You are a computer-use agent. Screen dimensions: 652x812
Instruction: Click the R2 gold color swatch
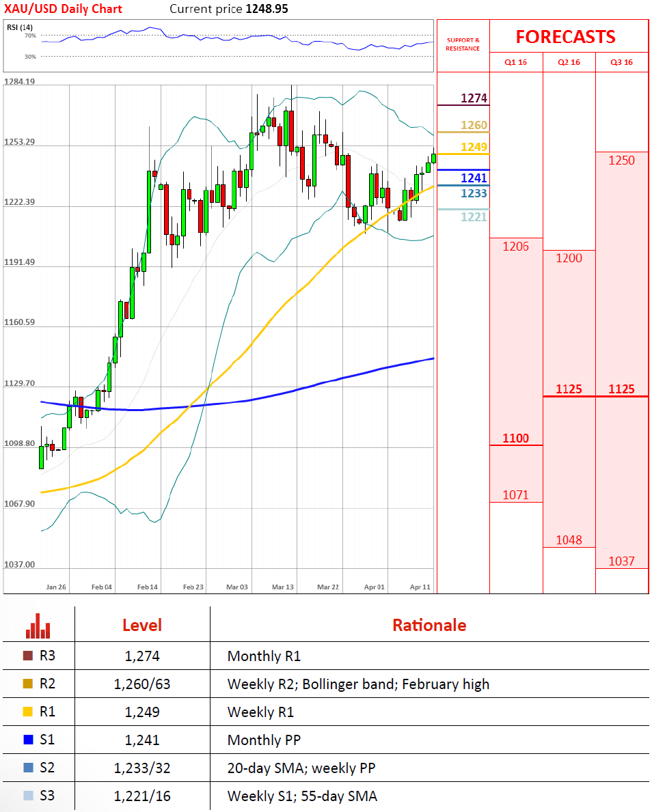coord(28,684)
